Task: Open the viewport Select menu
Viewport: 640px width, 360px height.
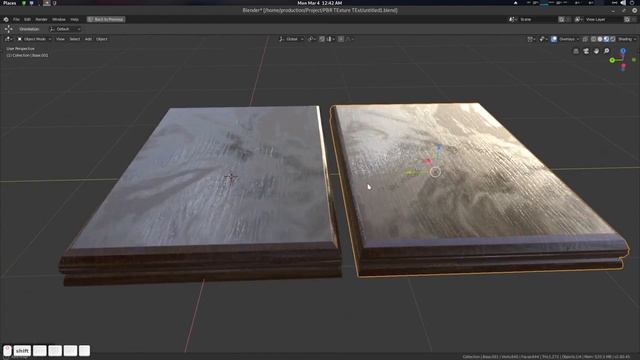Action: (75, 39)
